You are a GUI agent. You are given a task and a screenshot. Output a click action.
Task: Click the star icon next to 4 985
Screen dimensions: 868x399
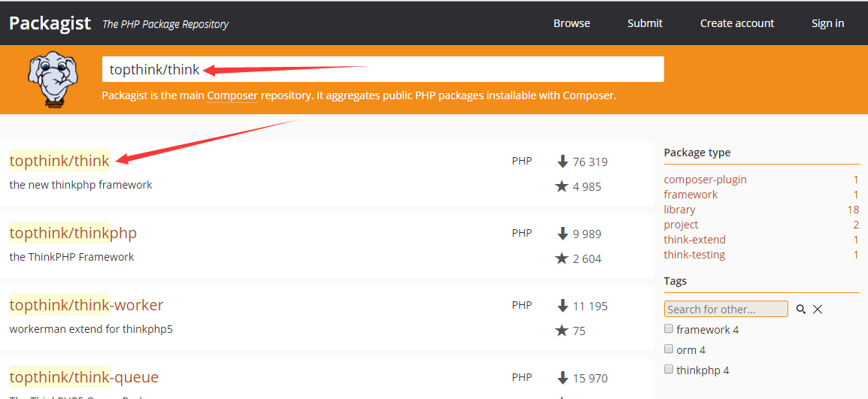click(x=562, y=186)
